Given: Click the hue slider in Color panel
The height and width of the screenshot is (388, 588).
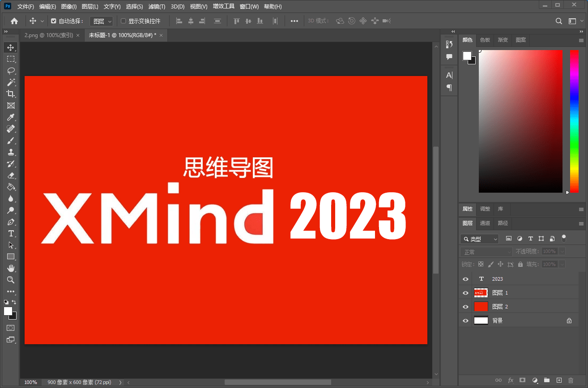Looking at the screenshot, I should 574,121.
